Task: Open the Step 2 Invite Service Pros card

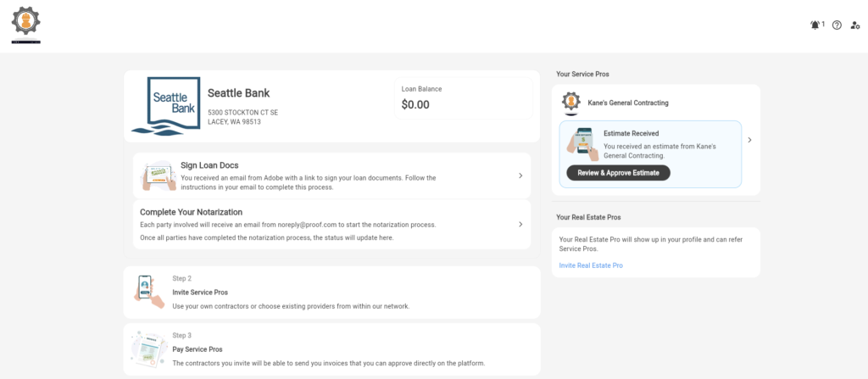Action: point(331,293)
